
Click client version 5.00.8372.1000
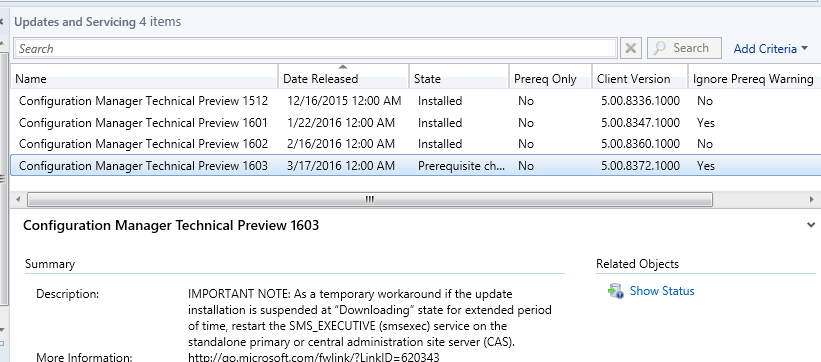[x=640, y=166]
